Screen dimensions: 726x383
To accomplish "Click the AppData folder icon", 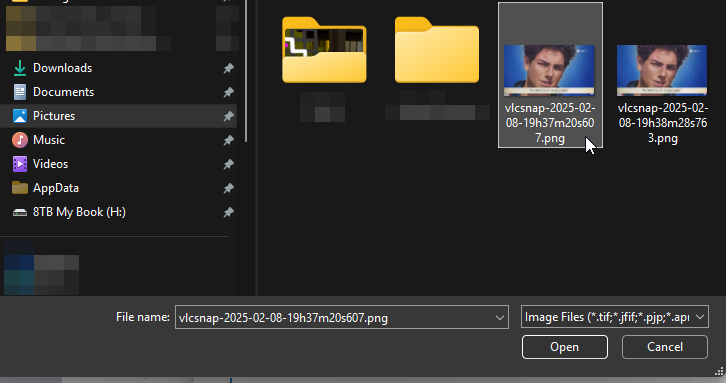I will (19, 188).
